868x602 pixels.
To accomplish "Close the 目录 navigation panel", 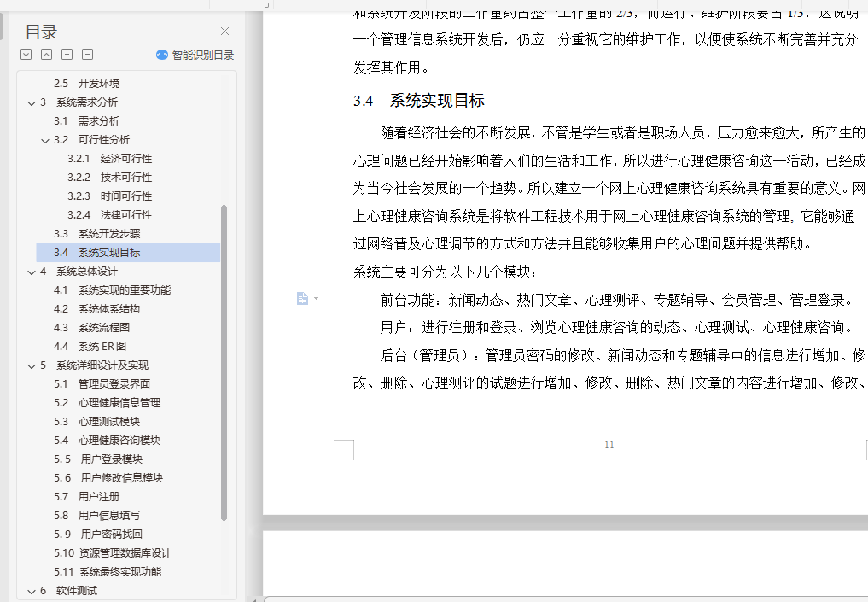I will click(224, 32).
